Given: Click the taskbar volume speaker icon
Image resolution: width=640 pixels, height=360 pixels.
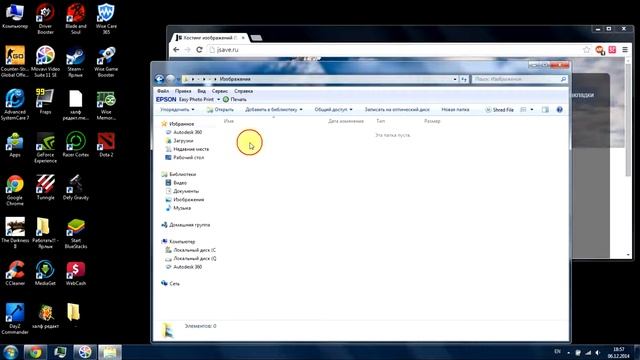Looking at the screenshot, I should click(598, 352).
